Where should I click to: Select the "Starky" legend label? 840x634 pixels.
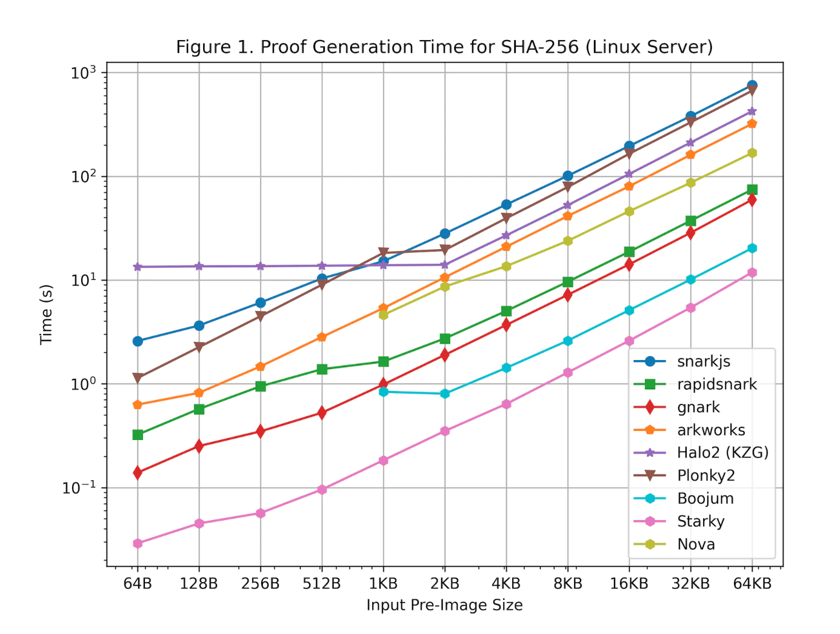point(701,521)
